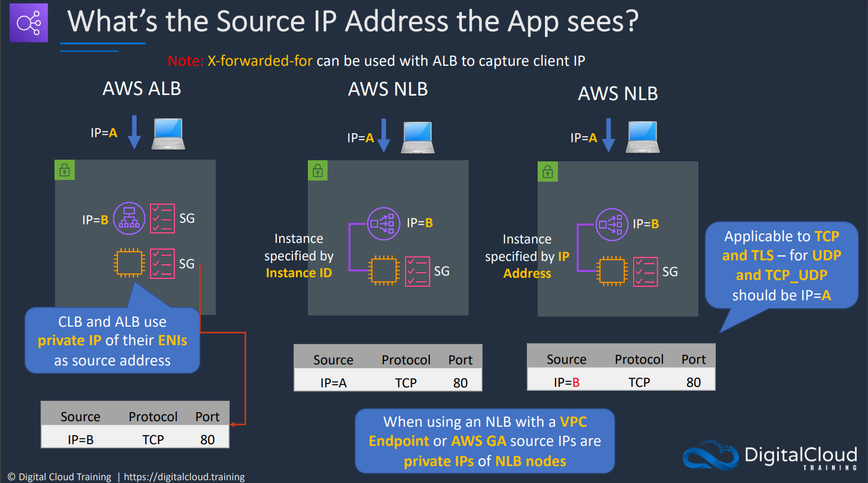Click the '80' port value in the middle table
This screenshot has height=483, width=868.
click(x=461, y=383)
